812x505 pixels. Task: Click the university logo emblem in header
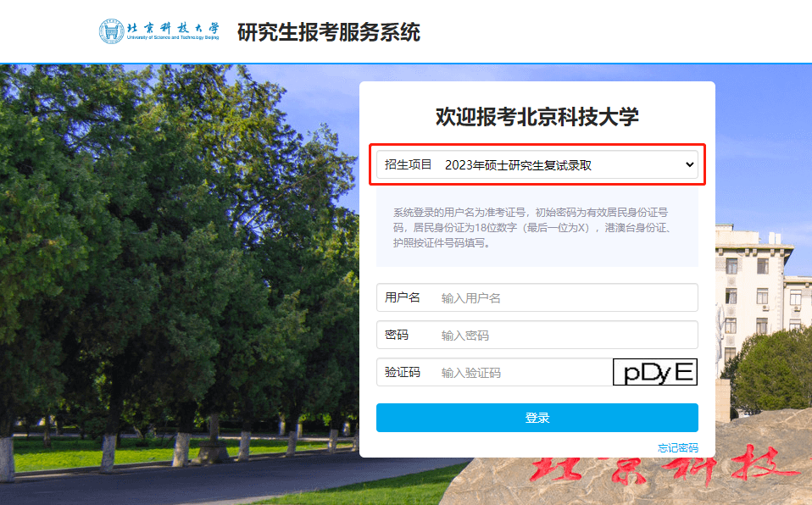[x=111, y=31]
